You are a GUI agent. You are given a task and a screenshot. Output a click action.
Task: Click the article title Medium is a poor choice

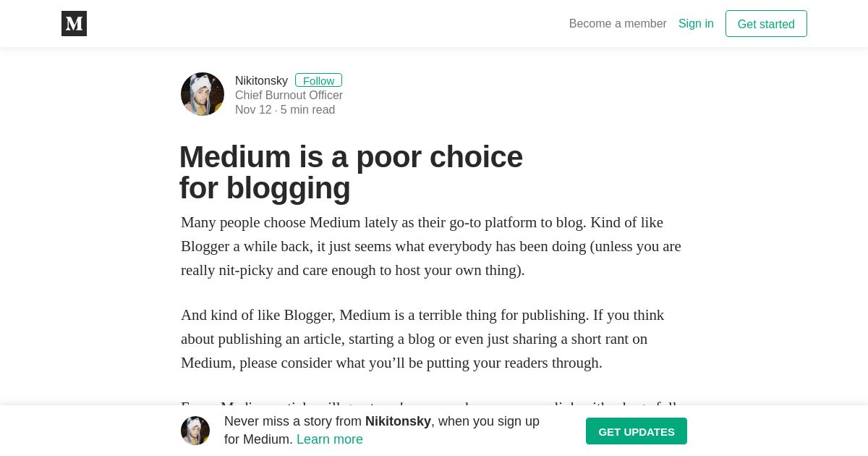351,157
